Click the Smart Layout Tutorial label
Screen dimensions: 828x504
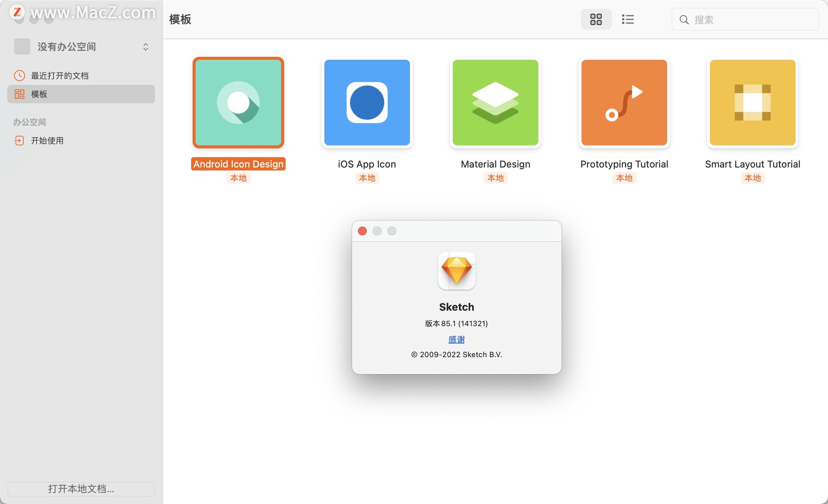(x=753, y=164)
